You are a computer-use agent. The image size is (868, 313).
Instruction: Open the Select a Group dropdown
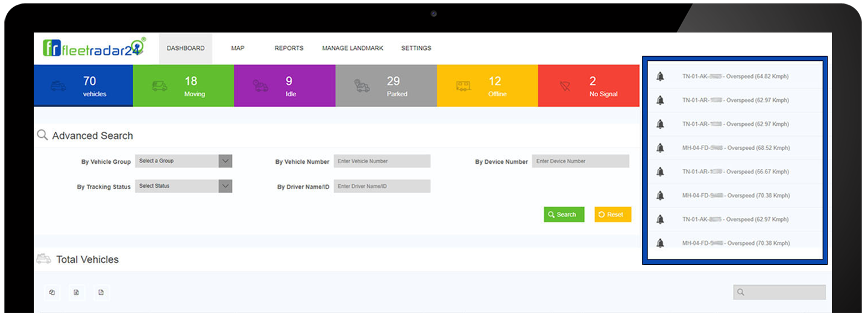(183, 161)
